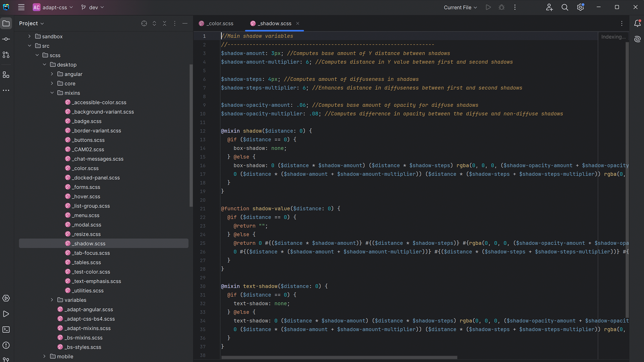Start debugging with the bug icon
The image size is (644, 362).
pyautogui.click(x=501, y=7)
